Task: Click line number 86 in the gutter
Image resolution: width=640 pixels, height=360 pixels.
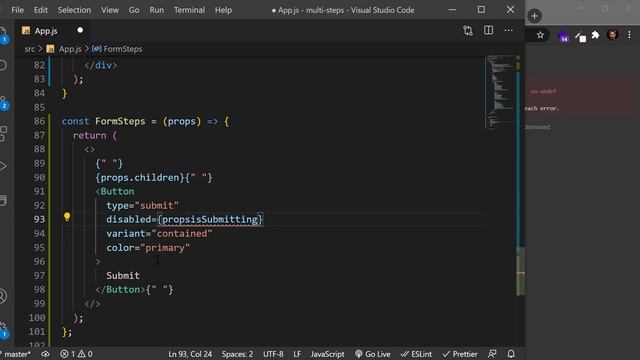Action: pyautogui.click(x=39, y=121)
